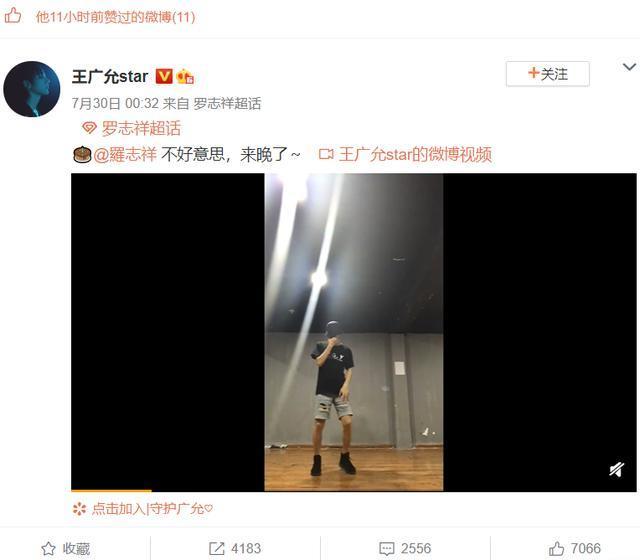Click the orange V verified badge
The image size is (640, 560).
[164, 76]
